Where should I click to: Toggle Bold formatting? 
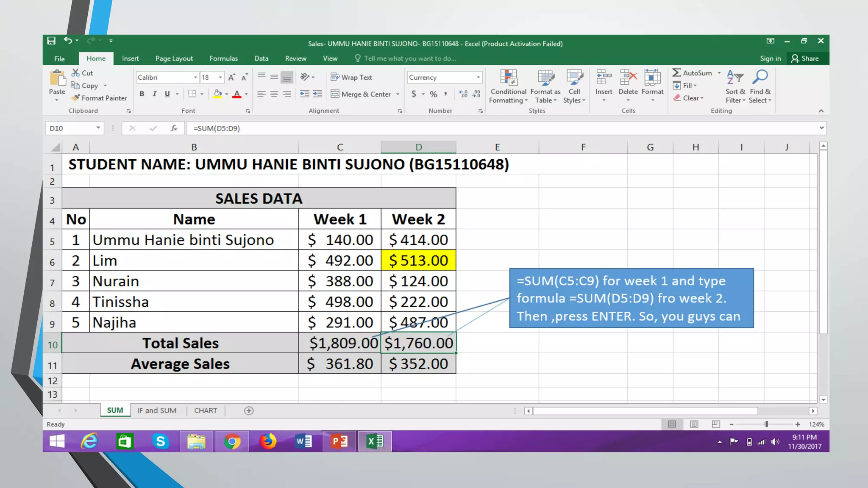142,94
